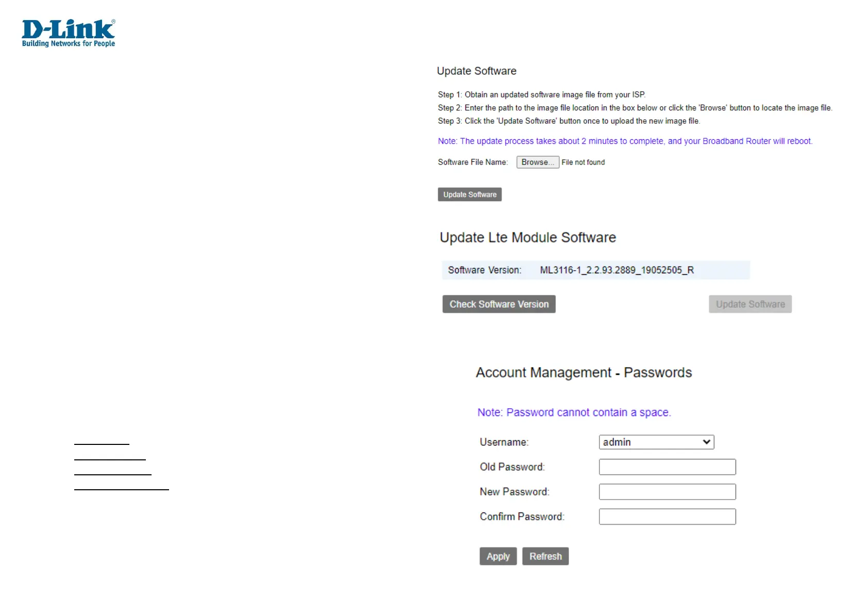The width and height of the screenshot is (868, 614).
Task: Focus the Confirm Password field
Action: (x=667, y=517)
